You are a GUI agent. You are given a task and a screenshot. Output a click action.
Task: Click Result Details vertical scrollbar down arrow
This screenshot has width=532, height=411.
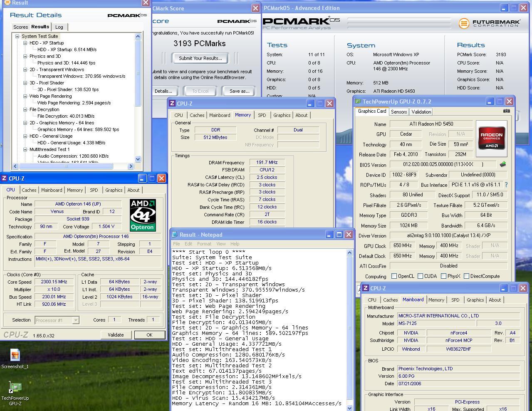(138, 159)
